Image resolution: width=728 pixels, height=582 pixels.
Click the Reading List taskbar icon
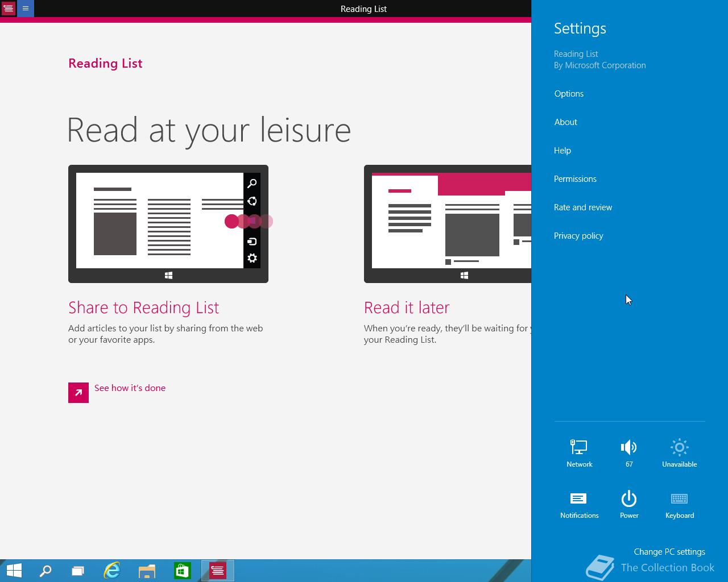pyautogui.click(x=217, y=571)
